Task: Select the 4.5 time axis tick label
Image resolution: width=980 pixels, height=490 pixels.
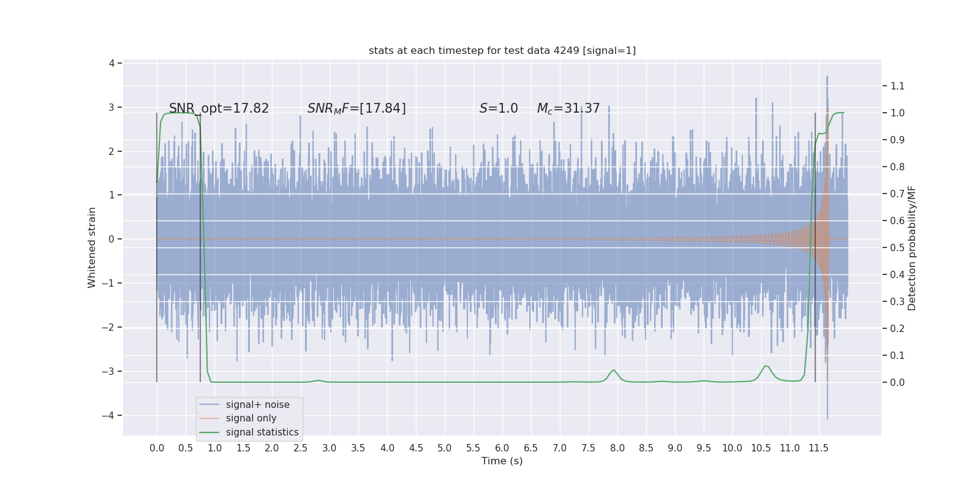Action: pyautogui.click(x=416, y=448)
